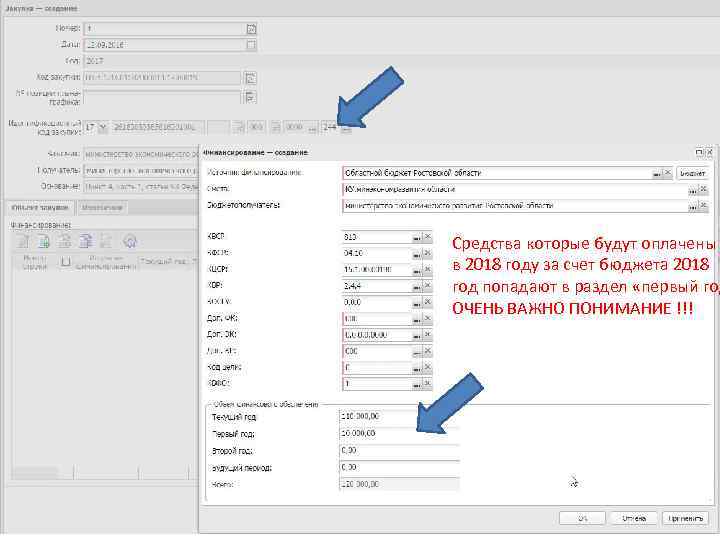
Task: Maximize the Финансирование — создание dialog
Action: [699, 152]
